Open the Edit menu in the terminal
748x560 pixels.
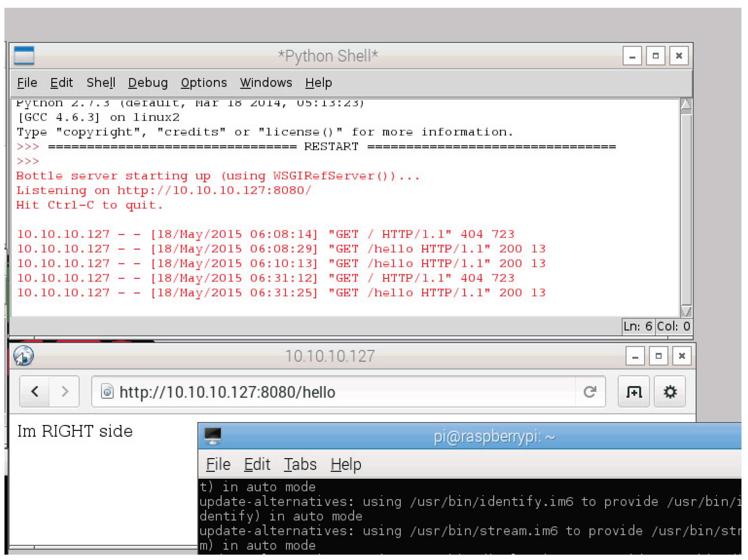tap(257, 464)
